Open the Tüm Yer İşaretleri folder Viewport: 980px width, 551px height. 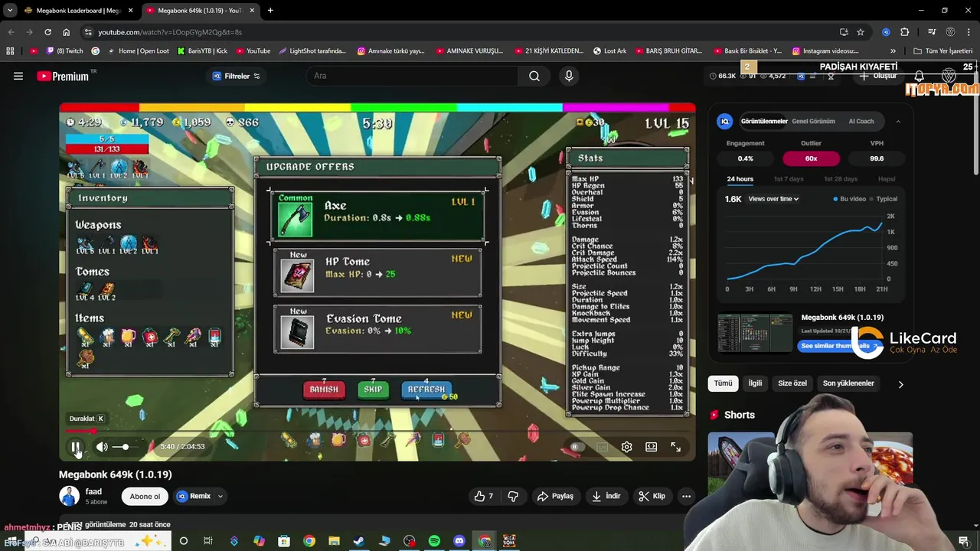coord(942,51)
